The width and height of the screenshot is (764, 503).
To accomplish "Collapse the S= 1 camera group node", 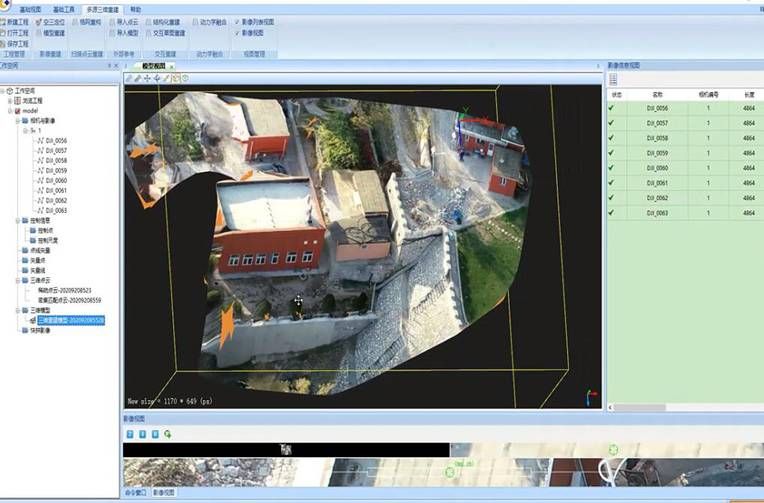I will 26,131.
